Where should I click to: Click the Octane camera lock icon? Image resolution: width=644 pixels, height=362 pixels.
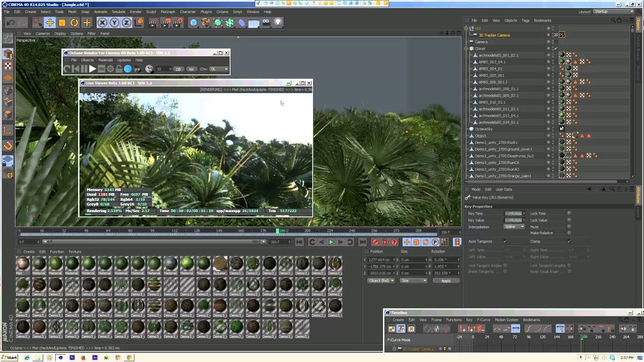pyautogui.click(x=119, y=69)
